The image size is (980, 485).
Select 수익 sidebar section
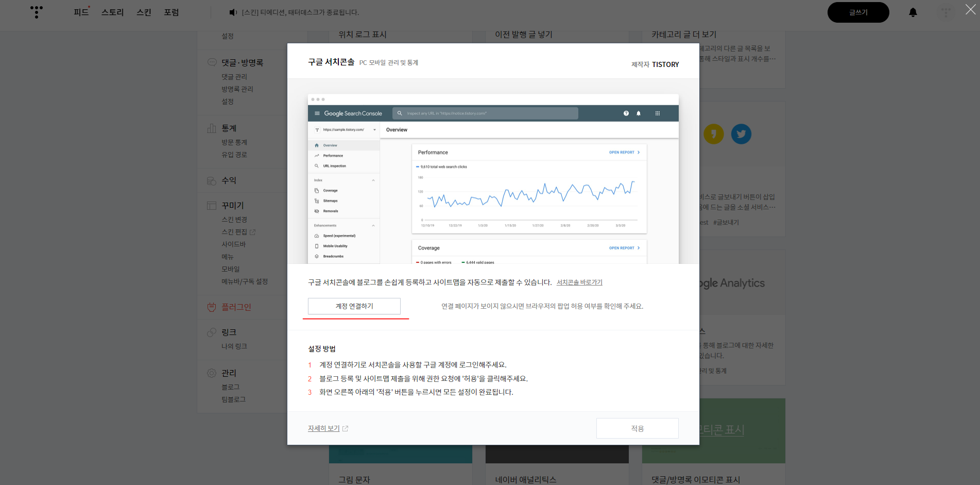coord(229,180)
